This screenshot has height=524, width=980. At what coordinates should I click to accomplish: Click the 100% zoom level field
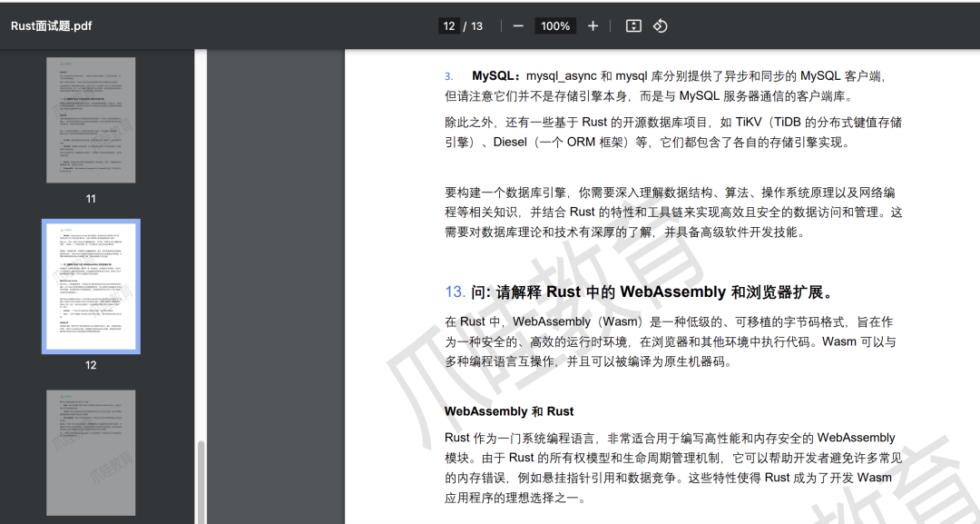(x=555, y=25)
